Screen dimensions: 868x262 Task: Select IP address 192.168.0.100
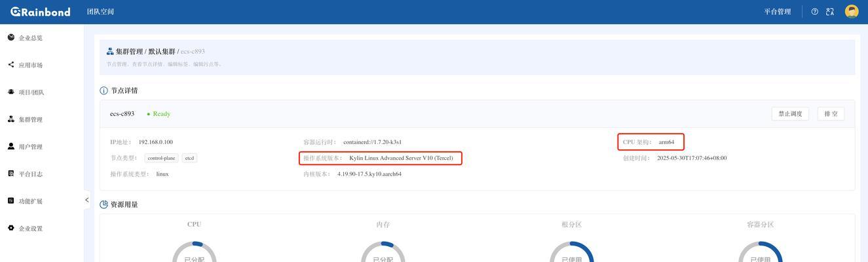[155, 142]
